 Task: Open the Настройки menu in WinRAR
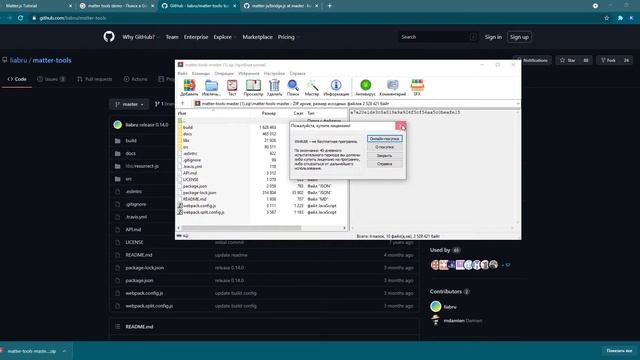tap(274, 73)
